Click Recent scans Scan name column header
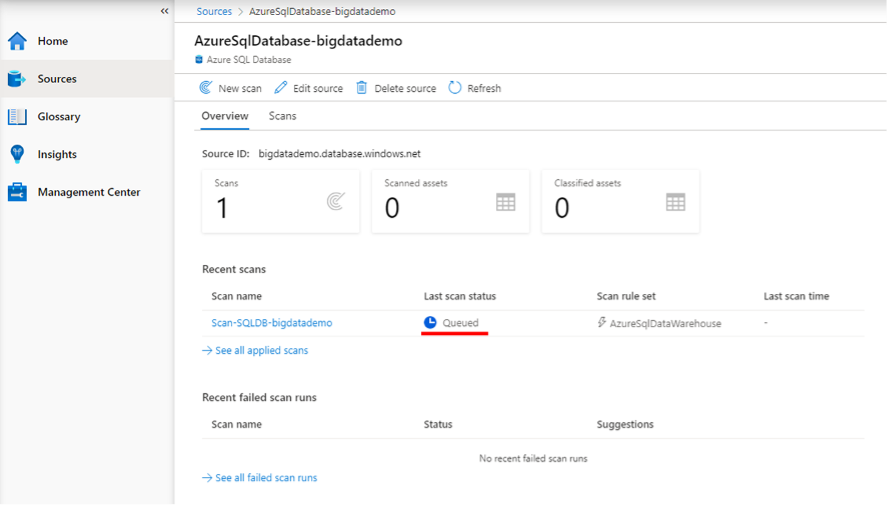889x506 pixels. coord(236,296)
